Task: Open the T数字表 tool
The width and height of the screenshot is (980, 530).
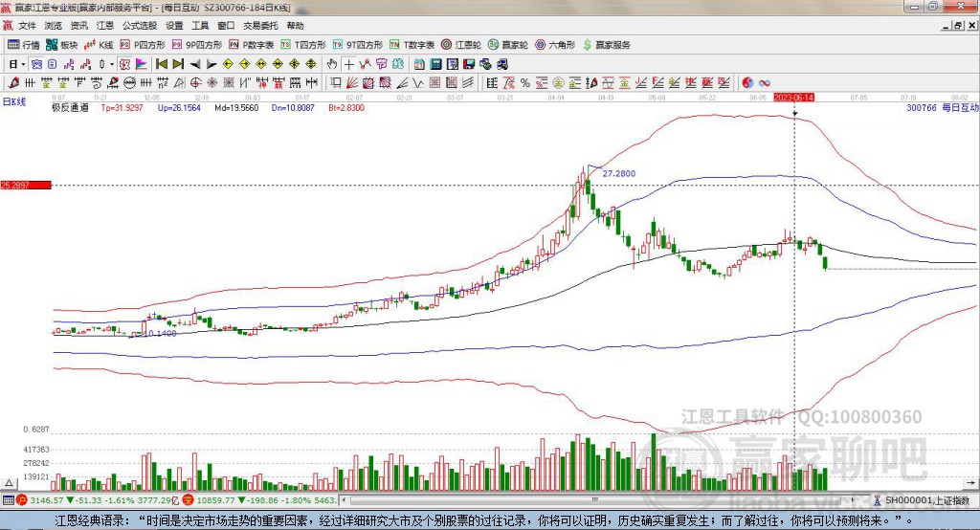Action: (x=412, y=45)
